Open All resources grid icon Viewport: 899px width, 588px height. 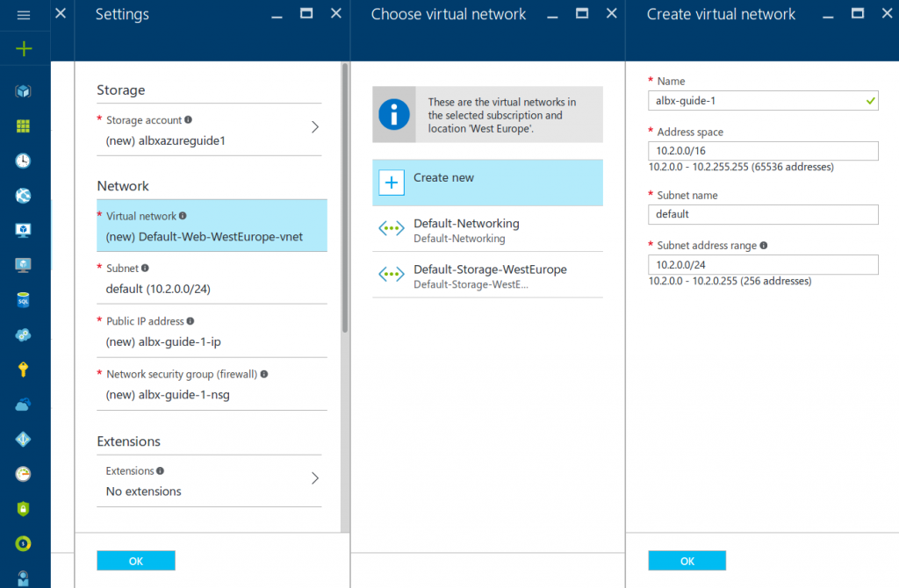click(25, 125)
